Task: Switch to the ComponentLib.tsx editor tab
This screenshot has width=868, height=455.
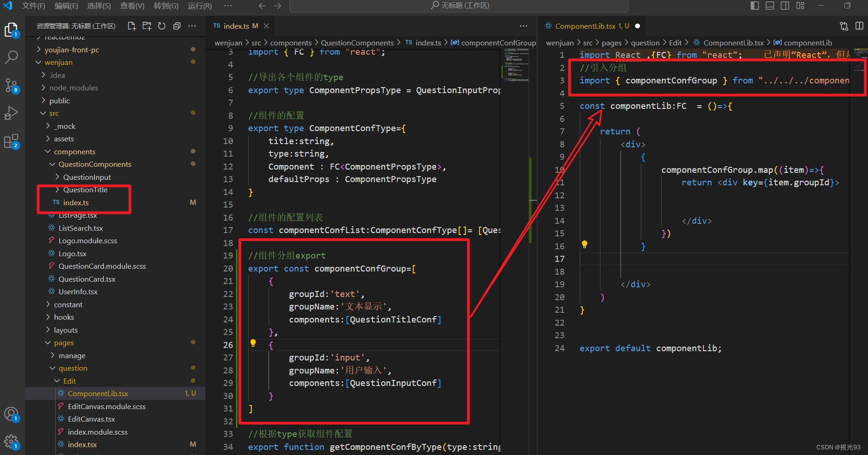Action: tap(592, 26)
